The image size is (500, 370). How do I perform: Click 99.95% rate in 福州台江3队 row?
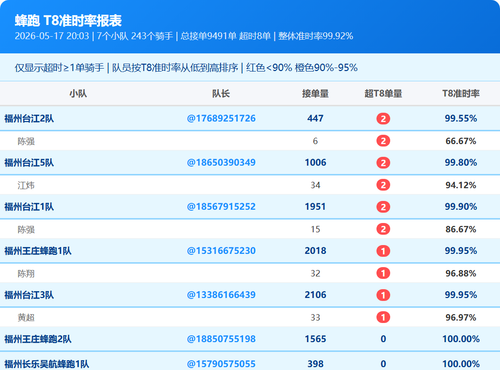coord(461,295)
